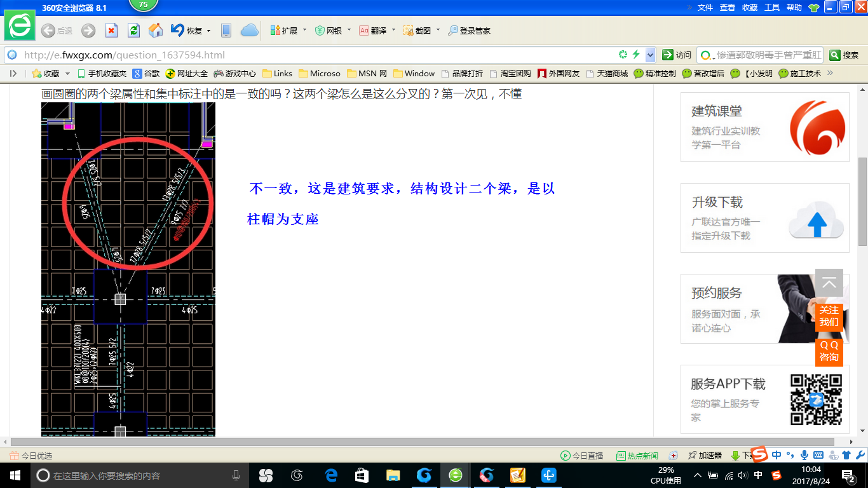Open the 升级下载 sidebar card

(x=765, y=218)
